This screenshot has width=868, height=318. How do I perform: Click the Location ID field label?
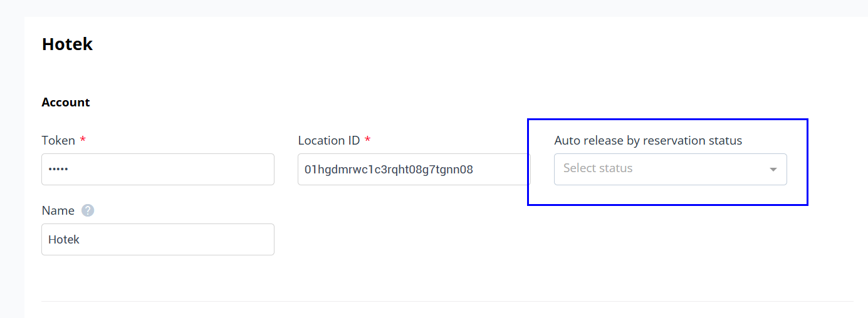point(329,140)
